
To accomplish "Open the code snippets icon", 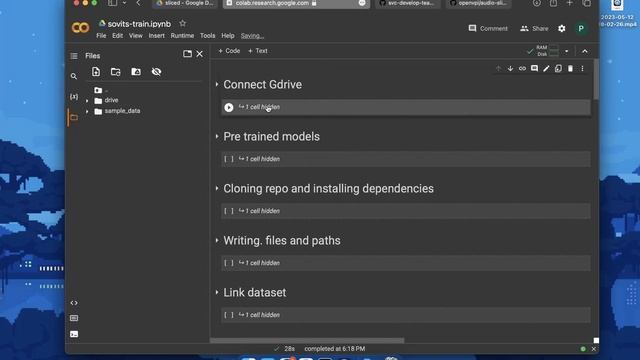I will [x=74, y=303].
